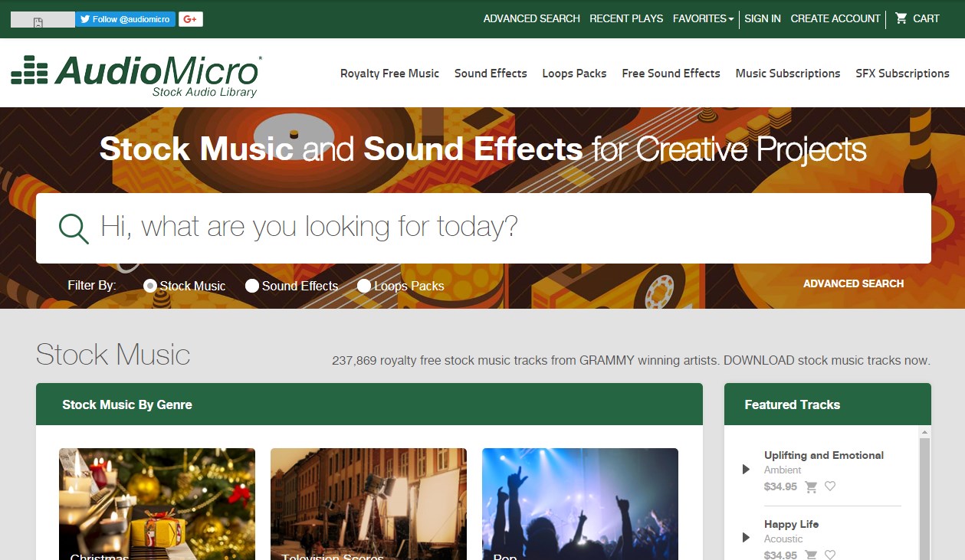Select the Stock Music filter radio
Screen dimensions: 965x560
[150, 286]
